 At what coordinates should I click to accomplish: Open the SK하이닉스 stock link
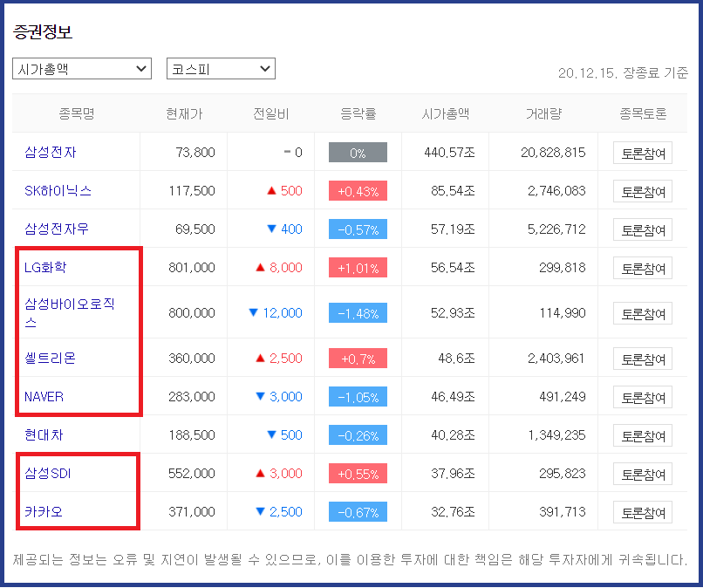coord(58,190)
